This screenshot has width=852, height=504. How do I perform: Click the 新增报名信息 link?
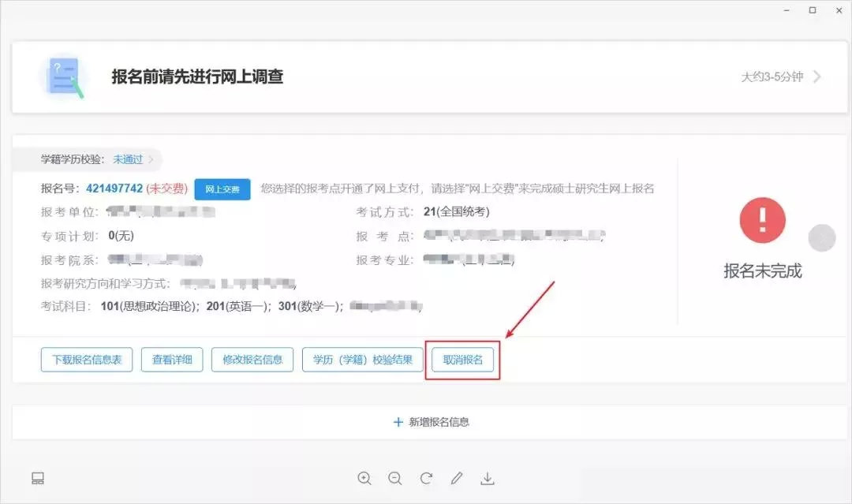(432, 422)
